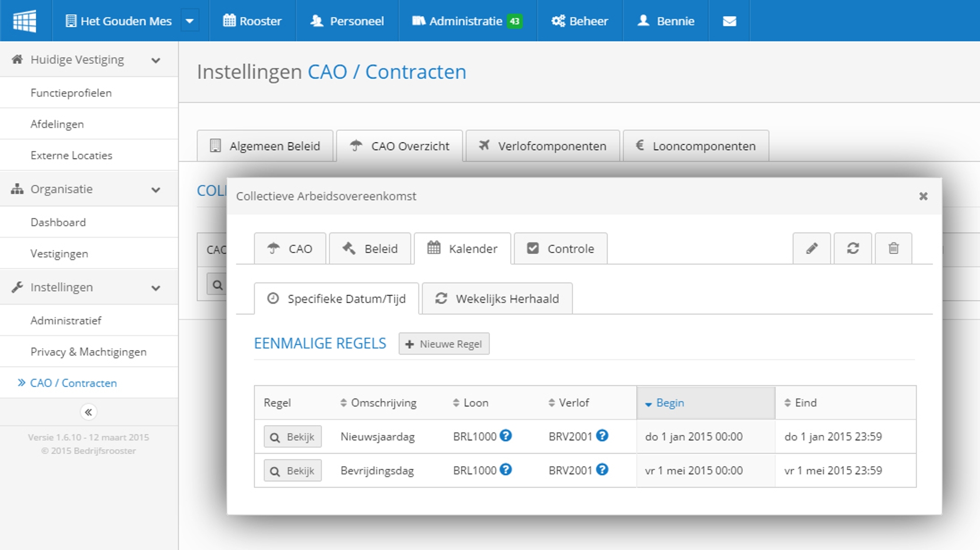This screenshot has height=550, width=980.
Task: Click the trash delete icon in dialog
Action: (x=893, y=248)
